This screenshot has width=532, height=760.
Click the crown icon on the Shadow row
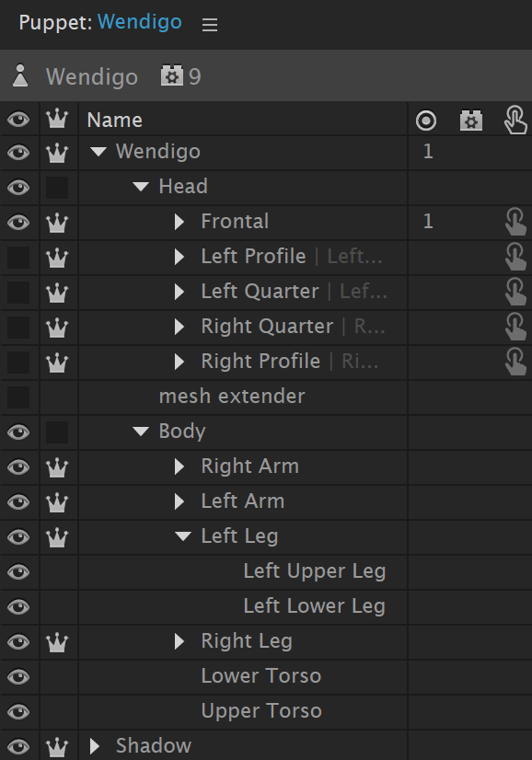[57, 746]
